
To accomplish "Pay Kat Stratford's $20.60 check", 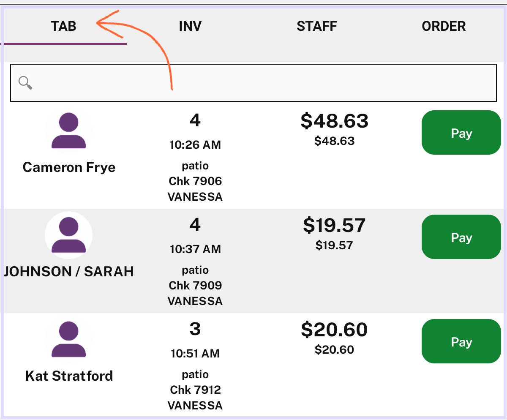I will tap(461, 341).
